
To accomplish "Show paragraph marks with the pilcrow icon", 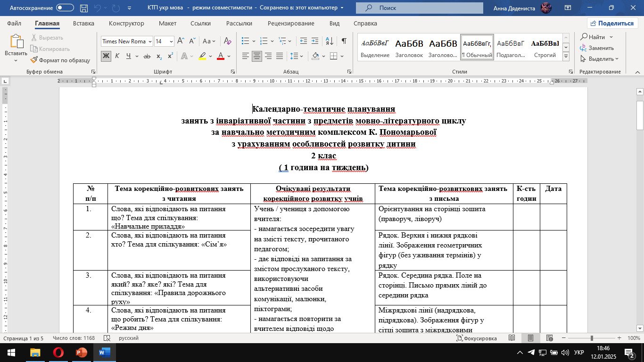I will (344, 41).
